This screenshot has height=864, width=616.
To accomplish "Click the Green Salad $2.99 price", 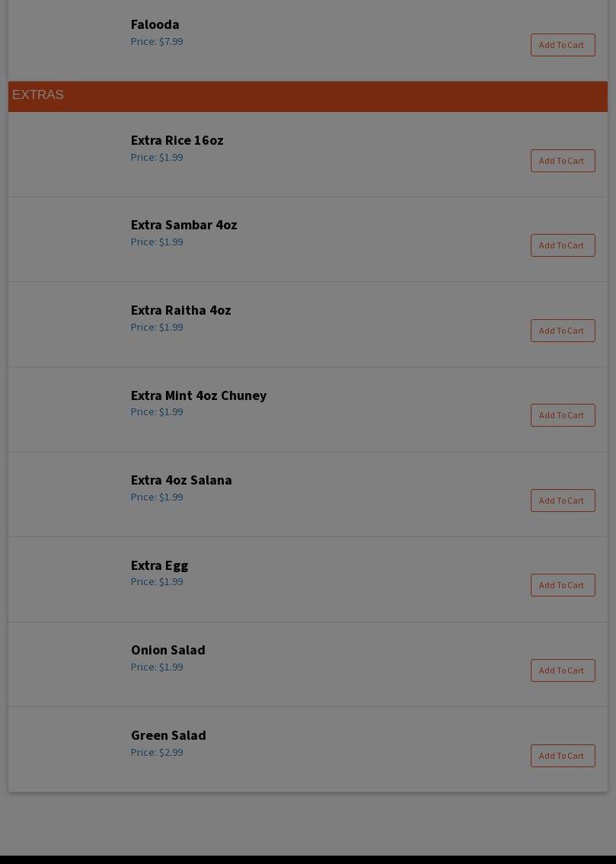I will pyautogui.click(x=157, y=753).
